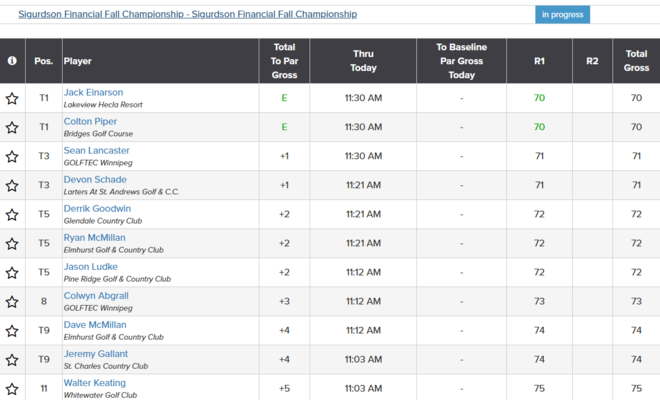Favorite Jack Einarson with star icon
Viewport: 660px width, 400px height.
12,99
